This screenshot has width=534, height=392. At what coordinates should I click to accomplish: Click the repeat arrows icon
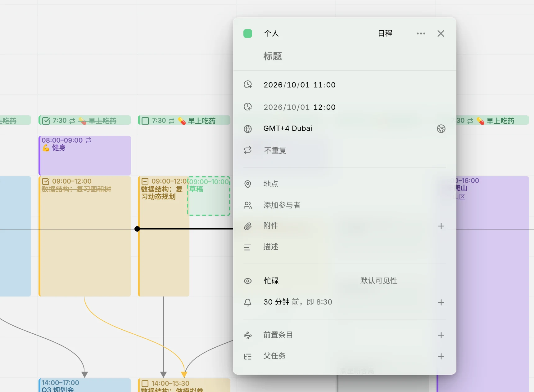248,150
